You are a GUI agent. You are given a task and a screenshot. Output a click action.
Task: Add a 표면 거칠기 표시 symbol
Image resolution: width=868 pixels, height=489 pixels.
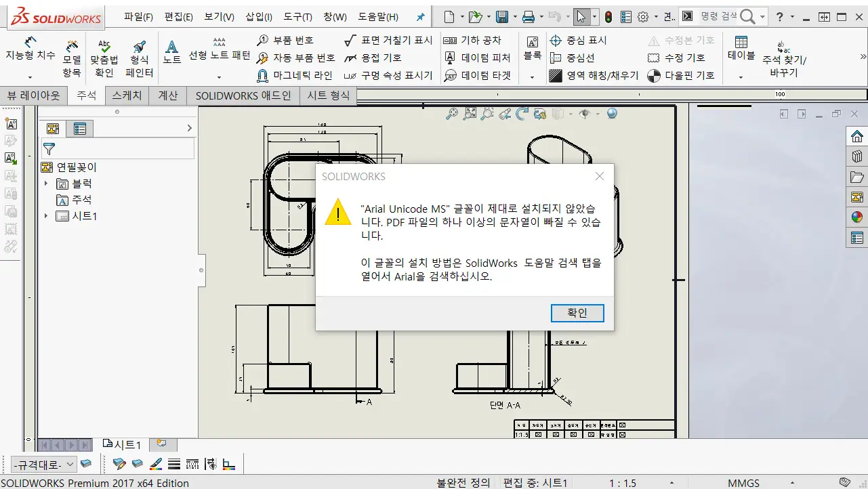coord(388,40)
